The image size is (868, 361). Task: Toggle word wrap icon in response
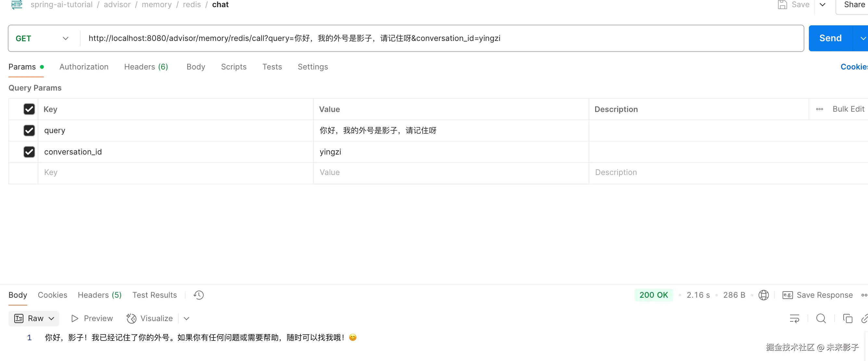coord(794,318)
